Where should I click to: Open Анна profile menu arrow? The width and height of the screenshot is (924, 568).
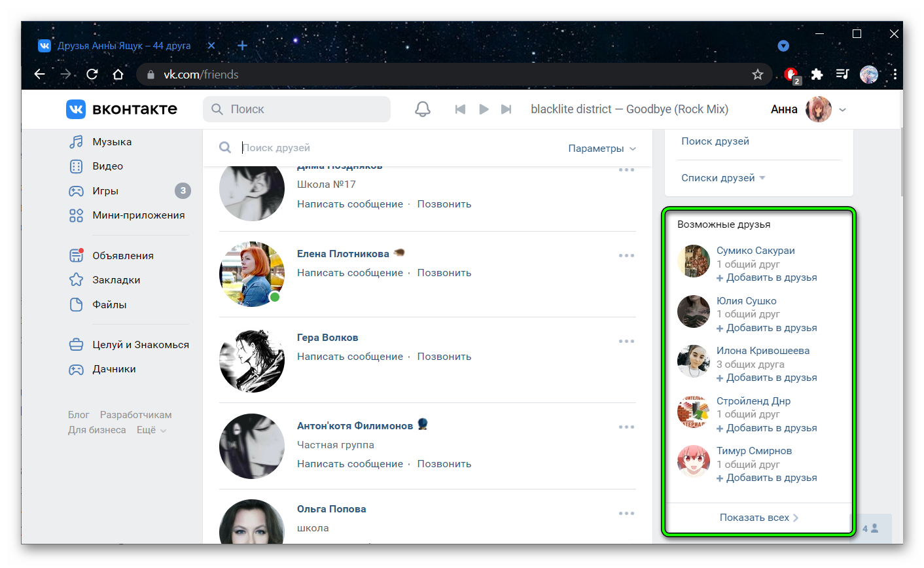pyautogui.click(x=843, y=110)
